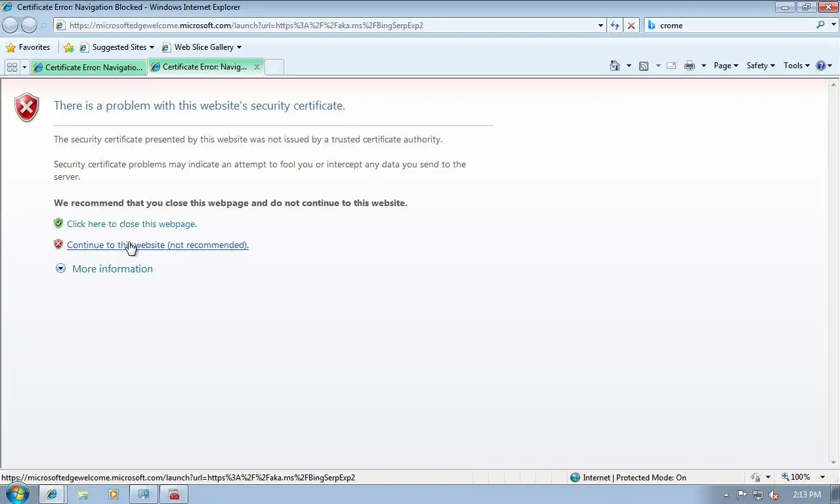Open zoom level dropdown arrow
This screenshot has height=504, width=840.
(822, 478)
